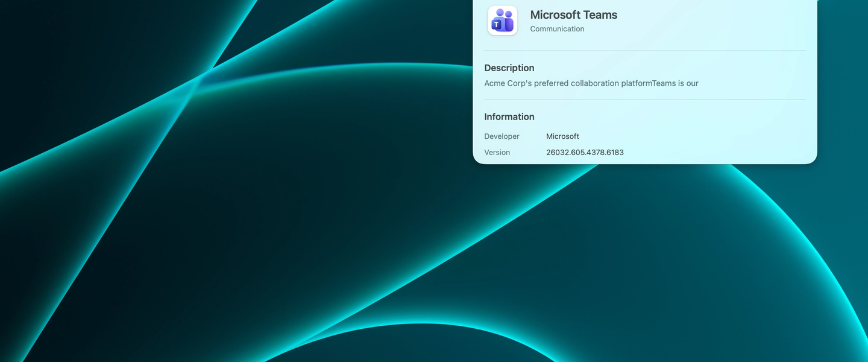Click the Information heading

[509, 116]
